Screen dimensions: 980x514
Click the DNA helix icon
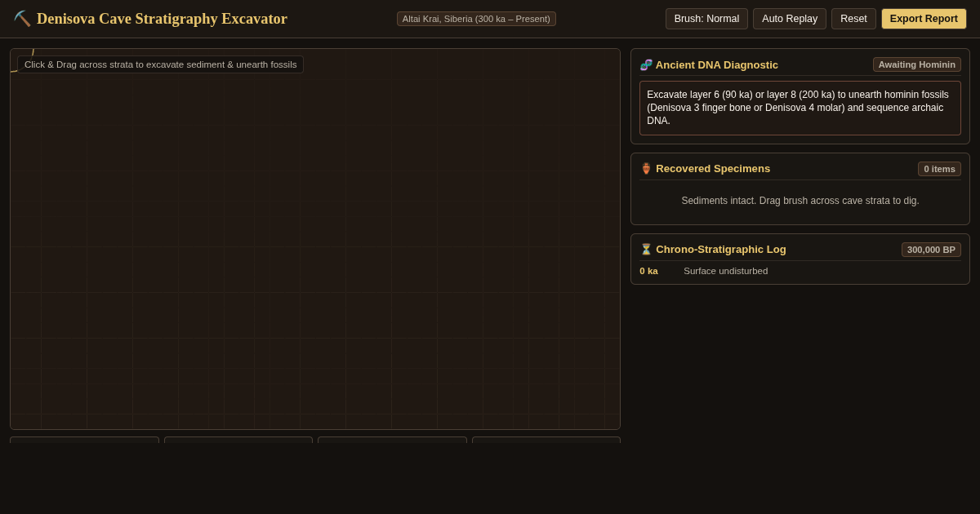click(646, 64)
